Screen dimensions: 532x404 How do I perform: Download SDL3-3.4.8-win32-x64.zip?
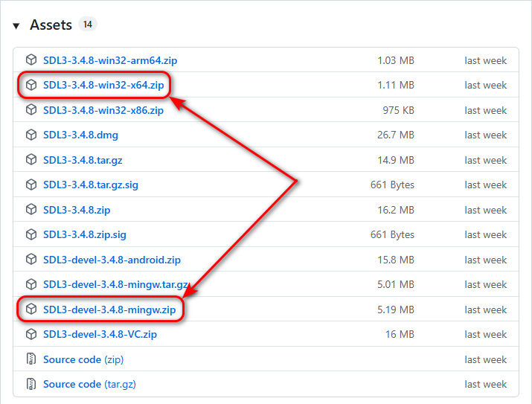point(103,85)
